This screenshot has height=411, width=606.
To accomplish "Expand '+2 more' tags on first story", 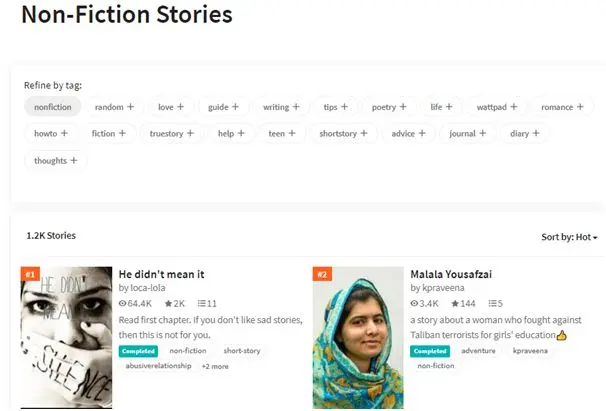I will (x=215, y=366).
